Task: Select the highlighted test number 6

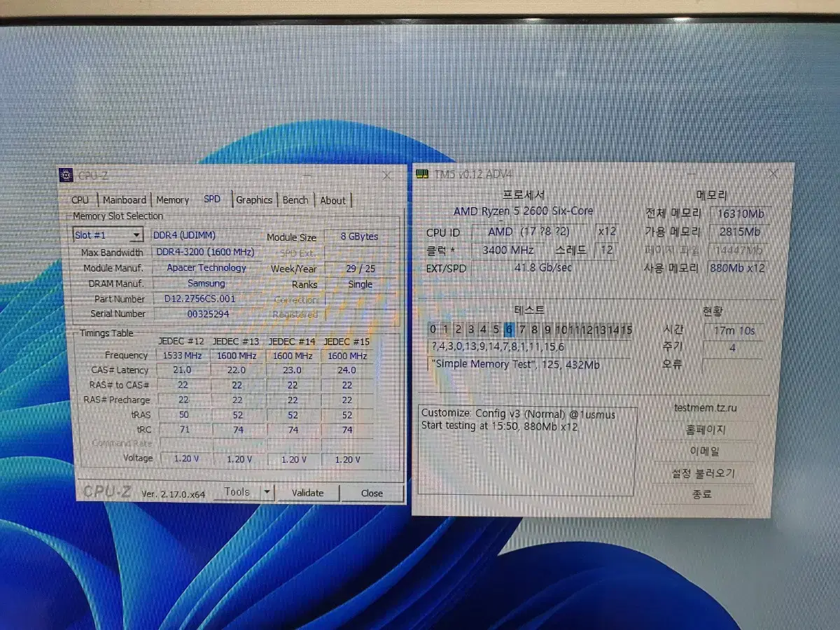Action: coord(509,330)
